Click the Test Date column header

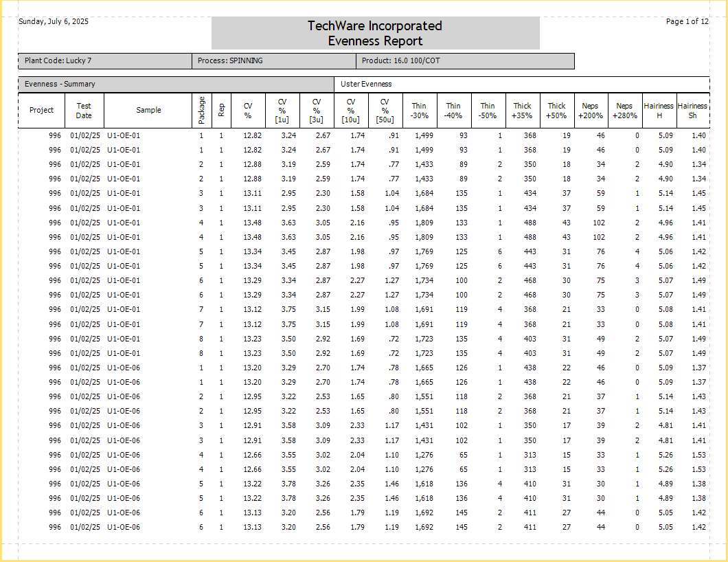[x=84, y=111]
